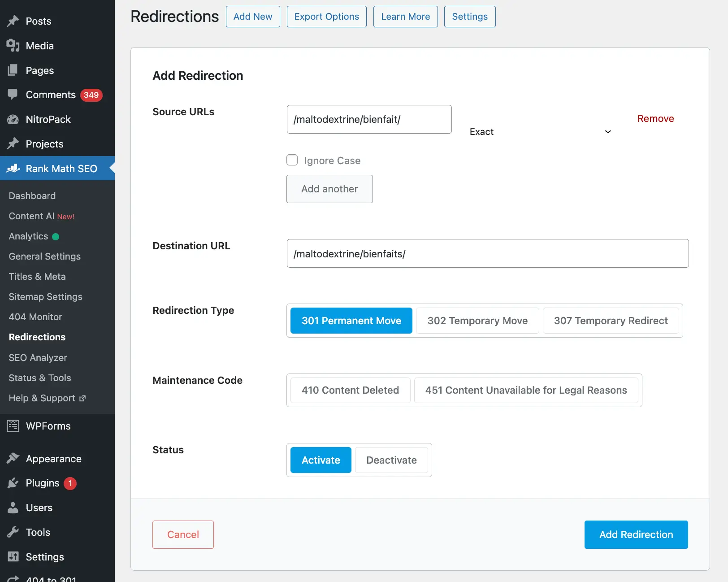Click the Add Redirection submit button
Screen dimensions: 728x582
coord(636,534)
